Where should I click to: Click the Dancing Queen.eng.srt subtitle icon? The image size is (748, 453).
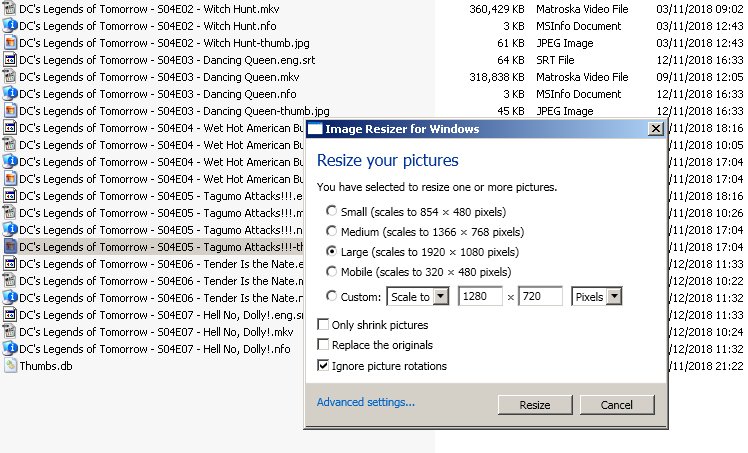coord(10,60)
